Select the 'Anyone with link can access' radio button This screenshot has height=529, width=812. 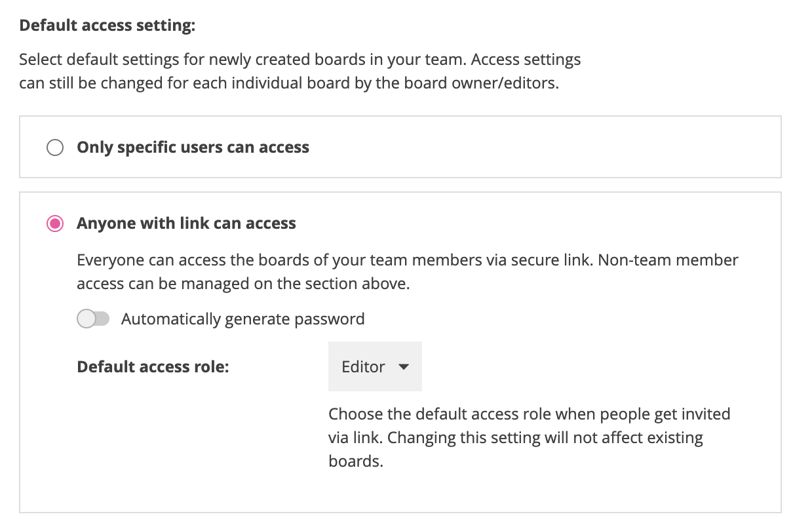[55, 224]
